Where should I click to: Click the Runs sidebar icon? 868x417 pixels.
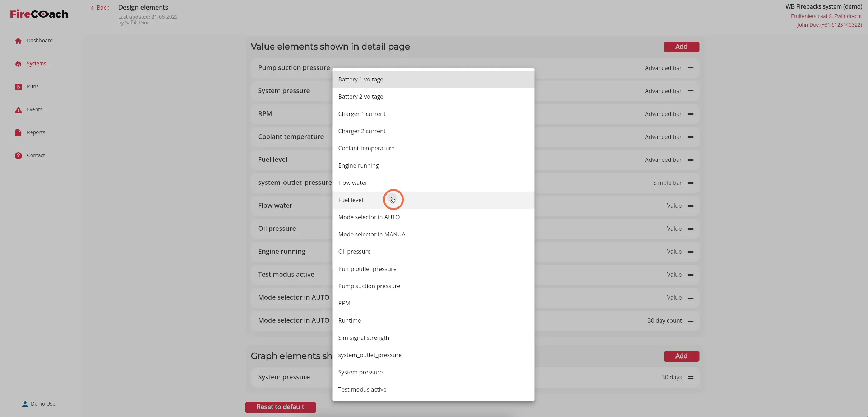18,87
